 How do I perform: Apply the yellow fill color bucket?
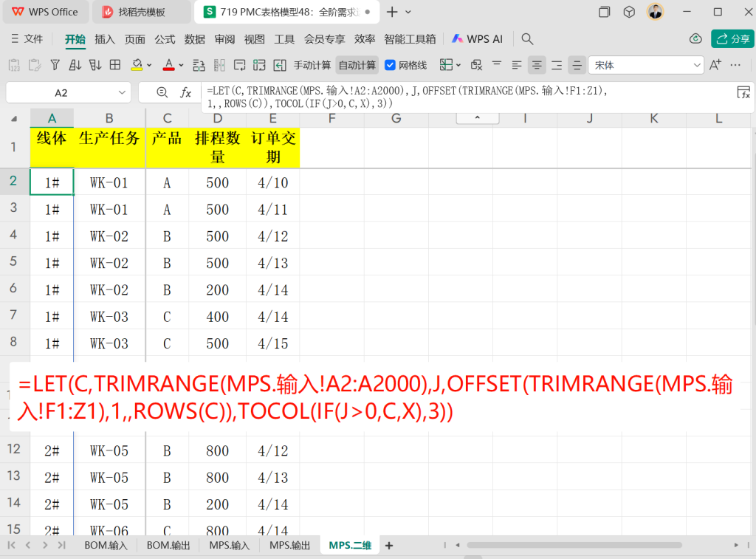coord(137,65)
